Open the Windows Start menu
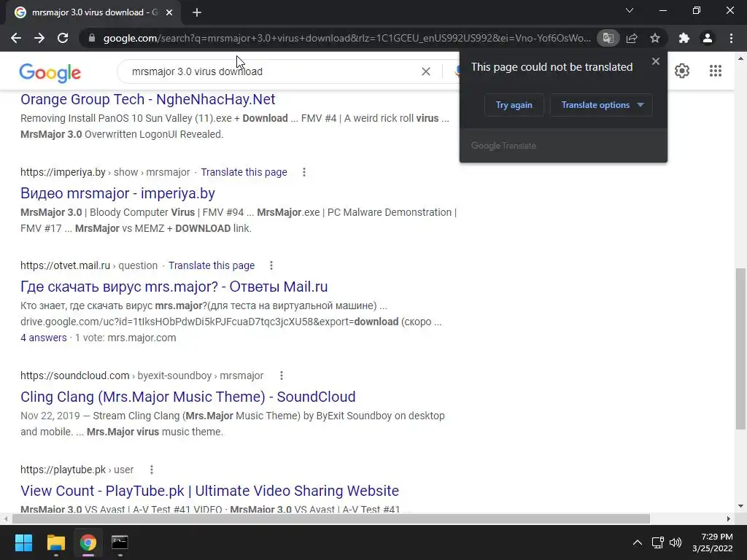The image size is (747, 560). [x=23, y=542]
